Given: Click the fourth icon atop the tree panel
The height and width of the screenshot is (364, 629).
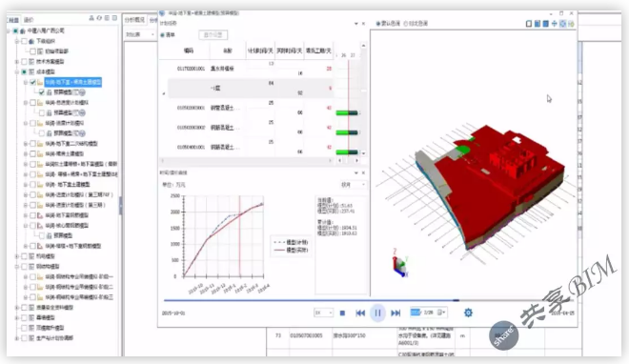Looking at the screenshot, I should pyautogui.click(x=114, y=18).
